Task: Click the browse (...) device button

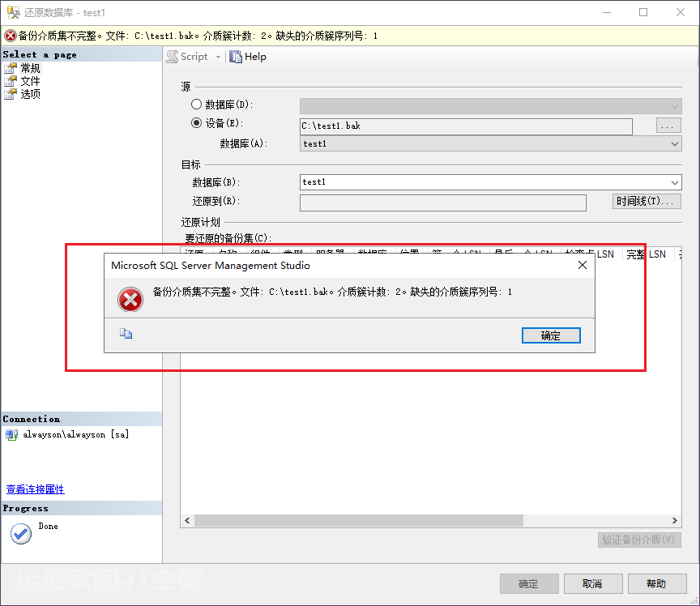Action: pos(668,126)
